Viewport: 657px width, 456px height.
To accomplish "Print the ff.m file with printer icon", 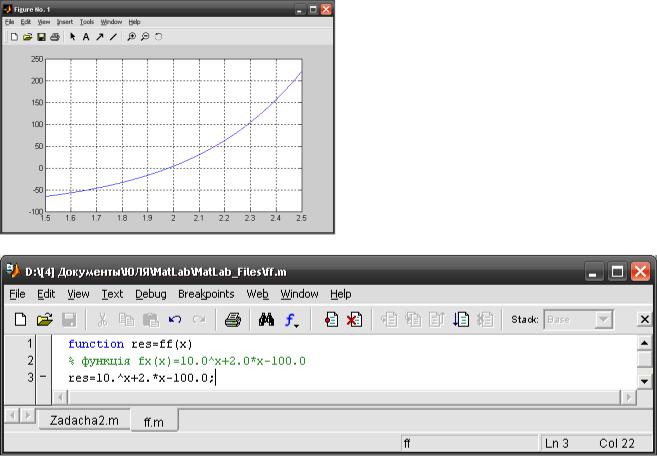I will coord(232,320).
